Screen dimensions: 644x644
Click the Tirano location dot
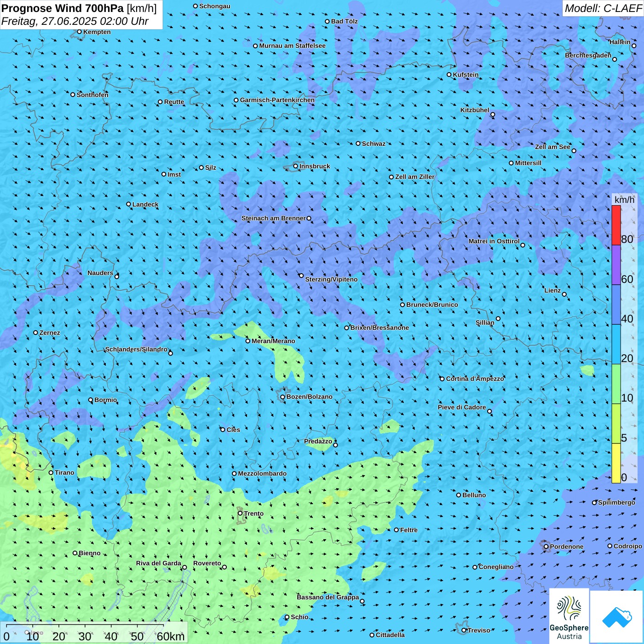51,472
